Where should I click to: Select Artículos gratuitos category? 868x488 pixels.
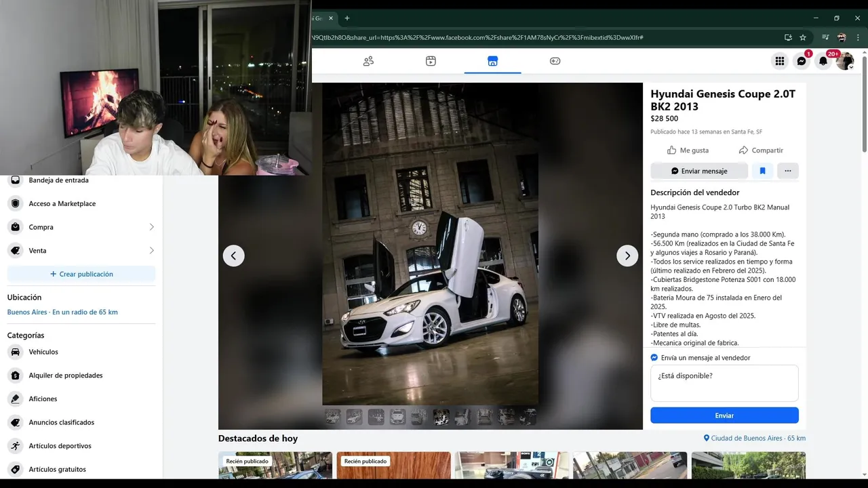(81, 469)
